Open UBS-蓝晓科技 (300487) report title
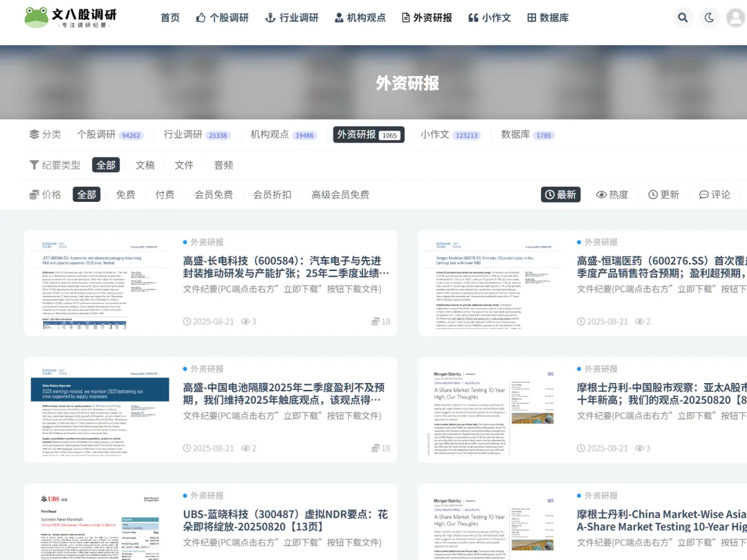Viewport: 747px width, 560px height. click(x=286, y=520)
